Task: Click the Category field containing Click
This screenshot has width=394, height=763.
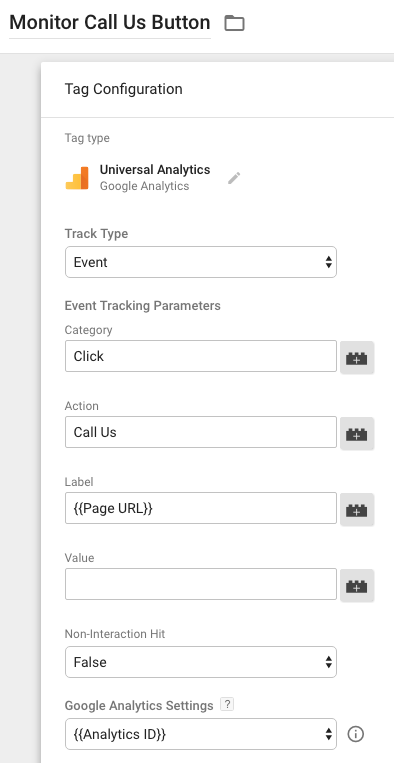Action: [x=201, y=356]
